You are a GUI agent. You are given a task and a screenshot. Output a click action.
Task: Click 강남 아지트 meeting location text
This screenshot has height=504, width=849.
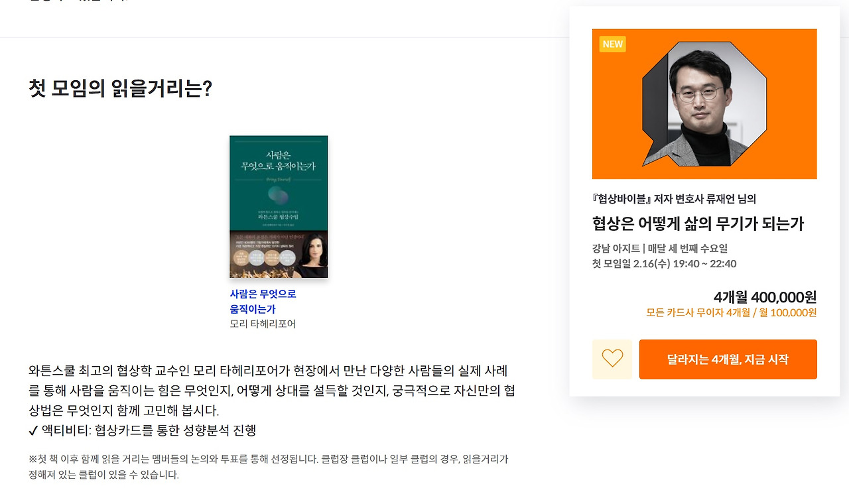[616, 249]
